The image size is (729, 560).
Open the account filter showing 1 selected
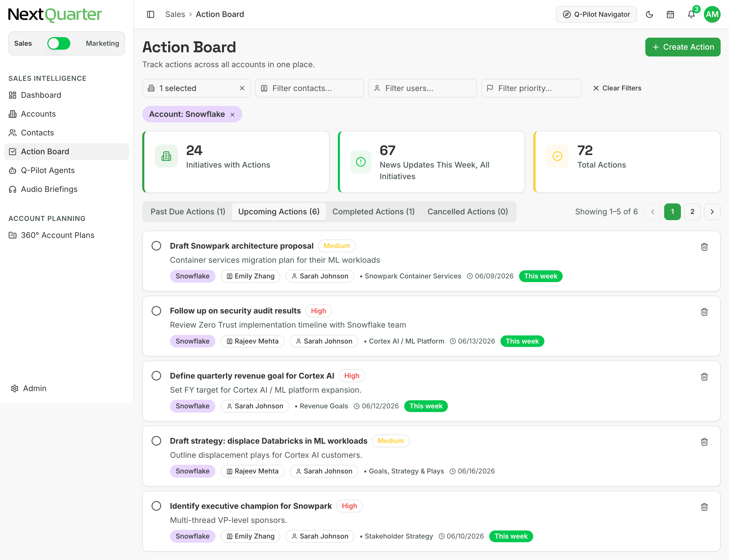click(x=196, y=88)
